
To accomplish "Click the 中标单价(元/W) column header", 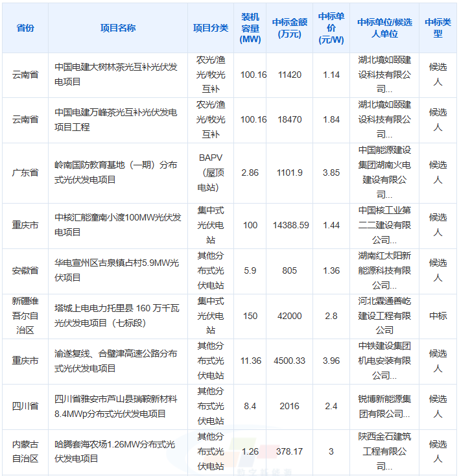I will pos(331,28).
